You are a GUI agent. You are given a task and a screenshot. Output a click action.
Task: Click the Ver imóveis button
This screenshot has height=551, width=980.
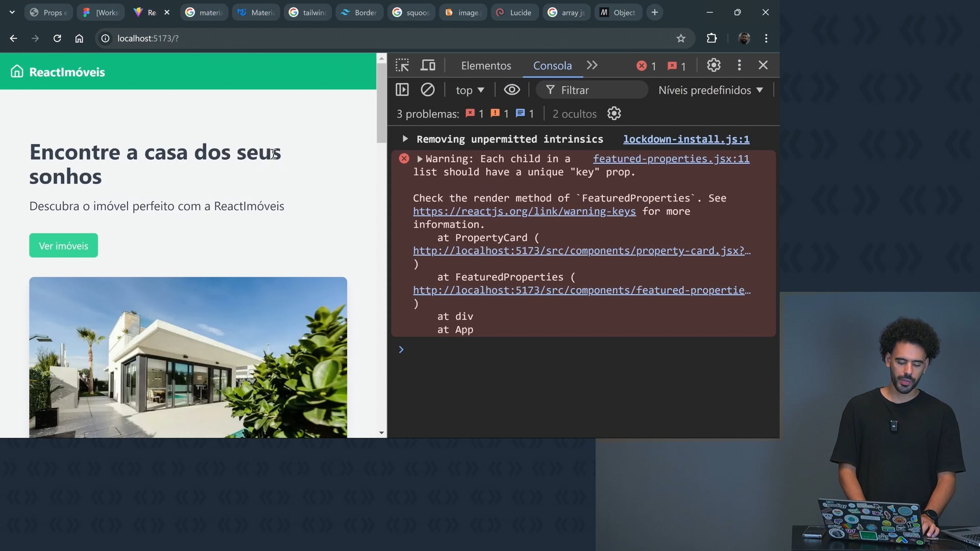click(x=63, y=246)
